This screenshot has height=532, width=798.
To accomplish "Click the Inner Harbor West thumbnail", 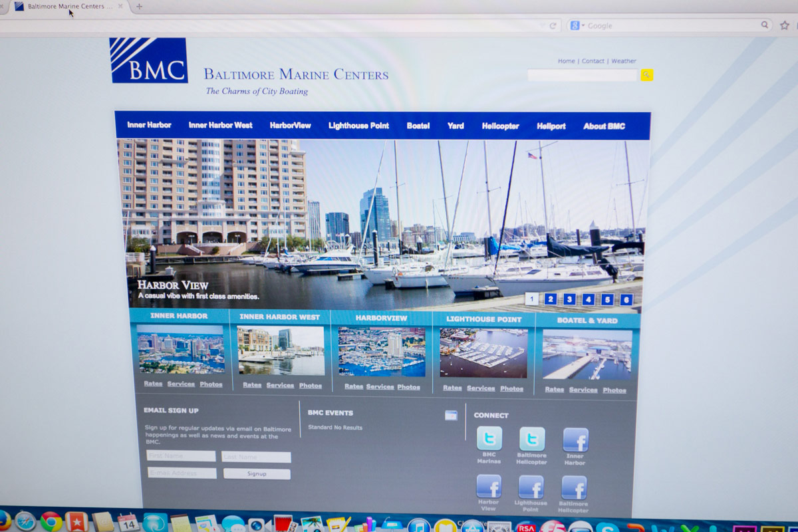I will [281, 350].
